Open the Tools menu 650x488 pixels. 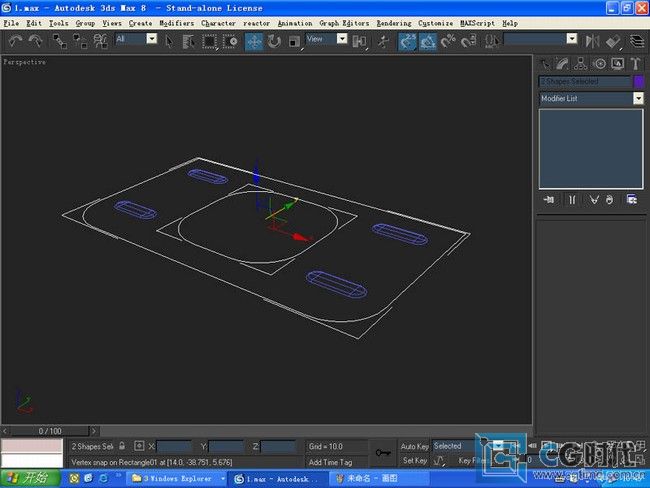tap(58, 23)
